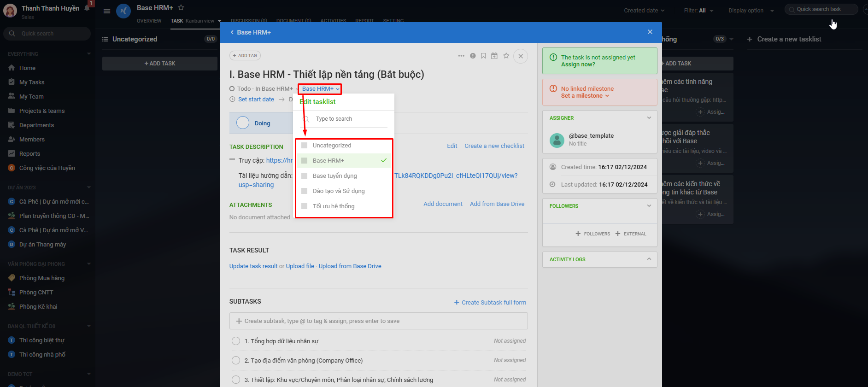The image size is (868, 387).
Task: Click Assign now? in green banner
Action: coord(578,64)
